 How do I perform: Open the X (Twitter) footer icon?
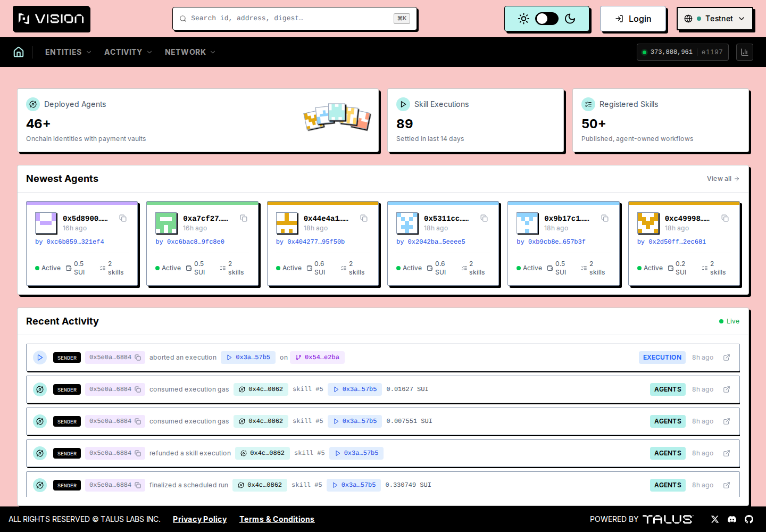pos(715,519)
